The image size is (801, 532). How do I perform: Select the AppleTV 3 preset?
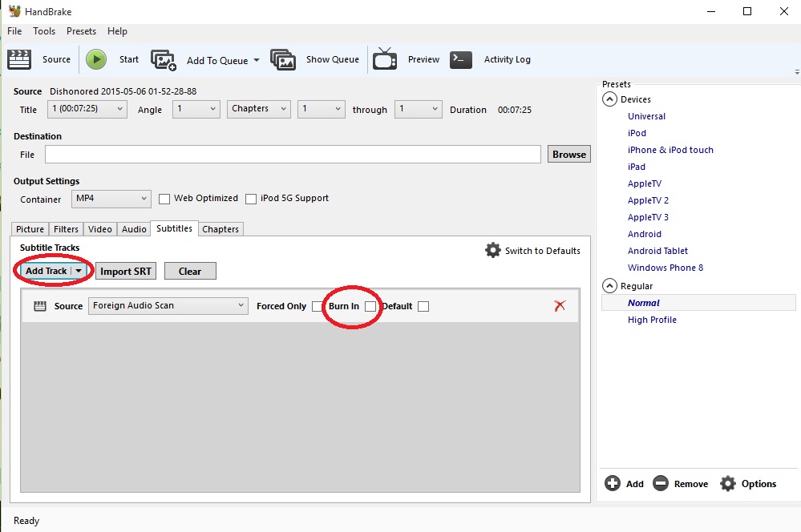coord(648,217)
